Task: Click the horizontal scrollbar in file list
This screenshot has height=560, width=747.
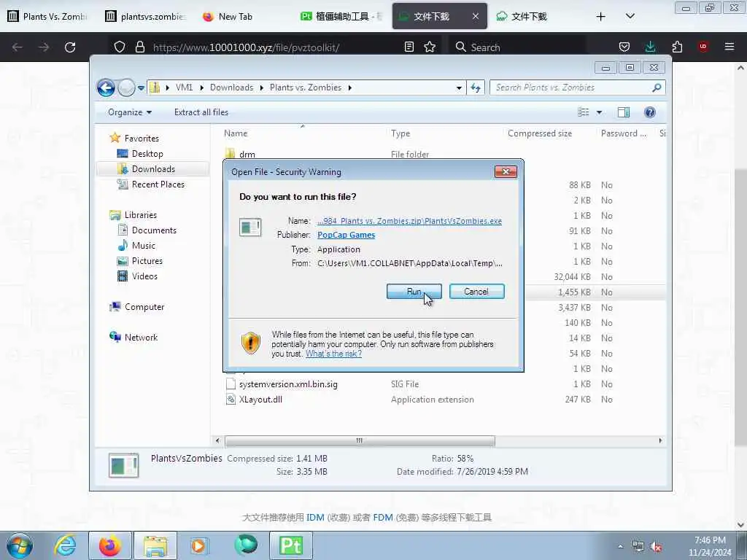Action: [360, 441]
